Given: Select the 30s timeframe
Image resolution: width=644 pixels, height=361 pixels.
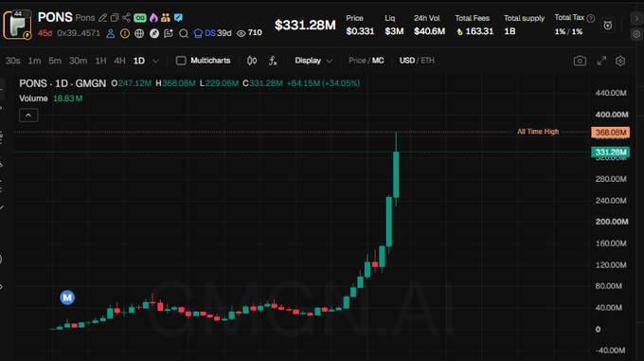Looking at the screenshot, I should pos(12,61).
